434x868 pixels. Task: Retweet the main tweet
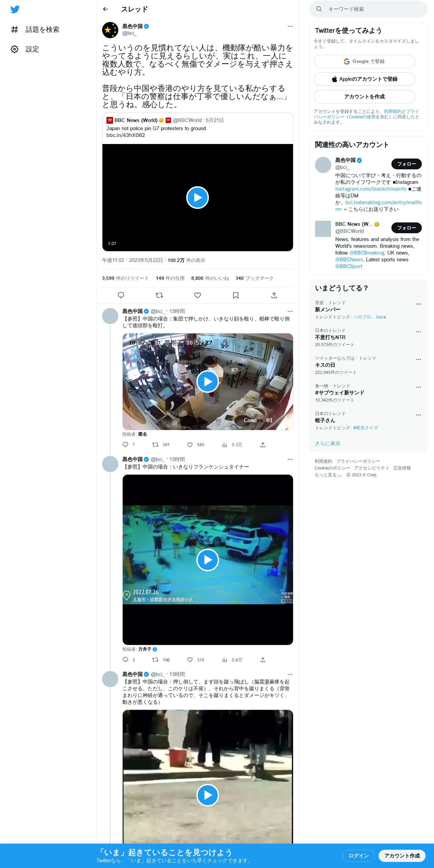(x=159, y=295)
